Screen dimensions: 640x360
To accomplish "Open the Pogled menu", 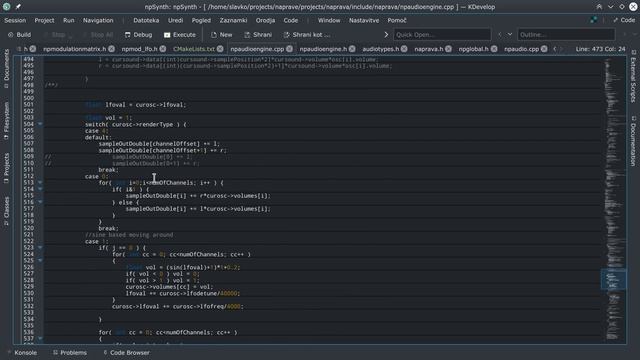I will pyautogui.click(x=201, y=20).
